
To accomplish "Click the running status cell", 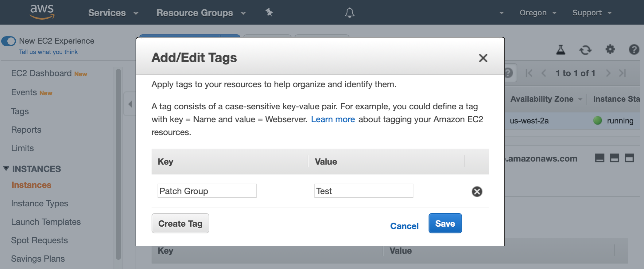I will tap(613, 121).
